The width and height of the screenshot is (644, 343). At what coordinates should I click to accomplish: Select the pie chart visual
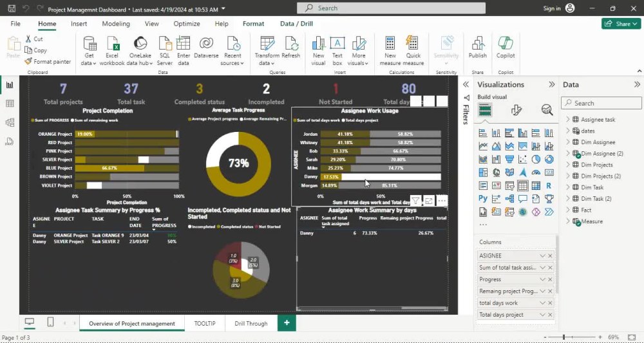(536, 159)
